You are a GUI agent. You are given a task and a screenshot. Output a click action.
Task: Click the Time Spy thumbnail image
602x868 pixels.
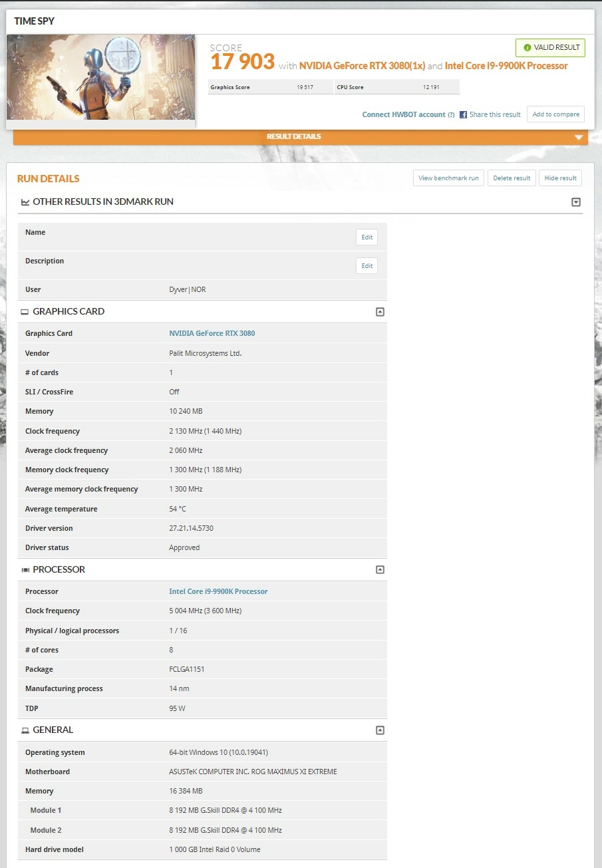pyautogui.click(x=101, y=77)
